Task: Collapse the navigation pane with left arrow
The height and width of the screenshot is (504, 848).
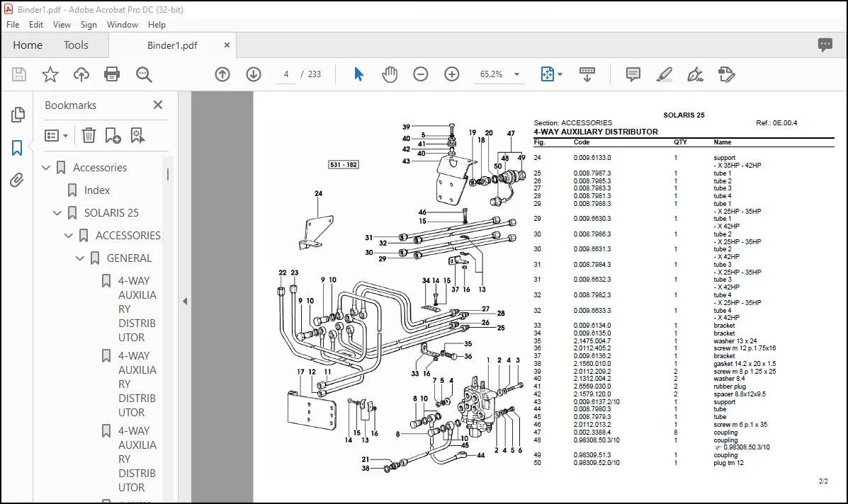Action: coord(185,302)
